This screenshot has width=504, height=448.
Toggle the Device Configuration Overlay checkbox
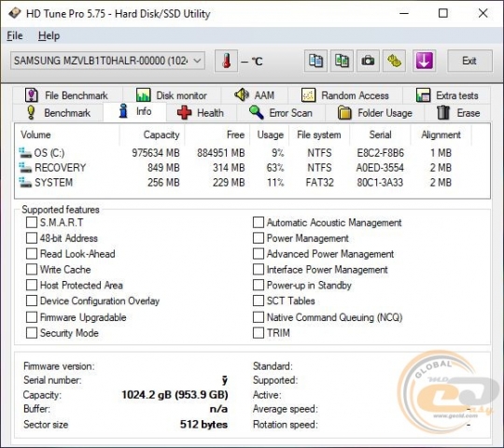pyautogui.click(x=32, y=301)
